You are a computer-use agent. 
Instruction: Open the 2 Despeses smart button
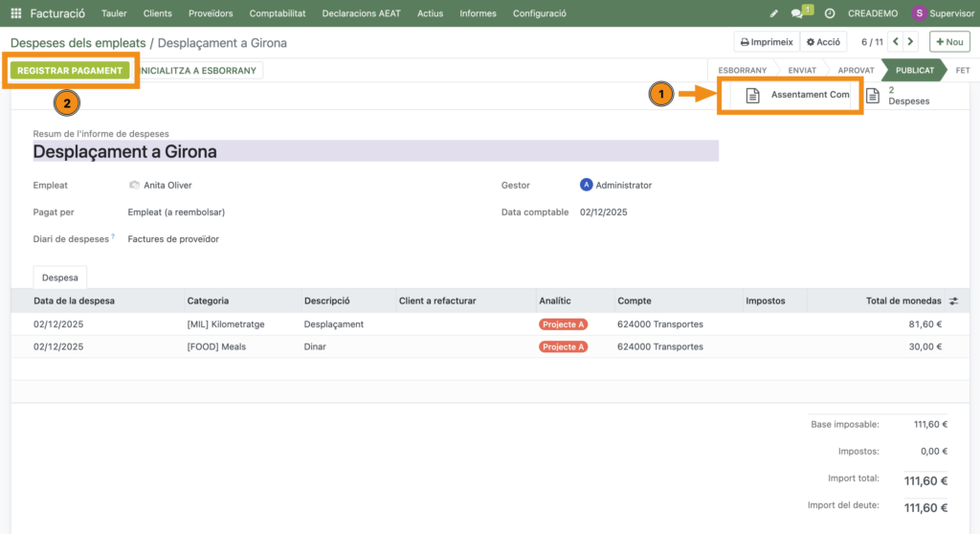pyautogui.click(x=898, y=95)
